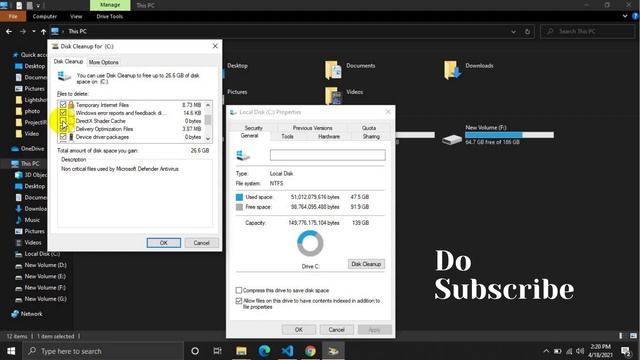The width and height of the screenshot is (640, 360).
Task: Open Sharing tab in Properties
Action: (x=371, y=136)
